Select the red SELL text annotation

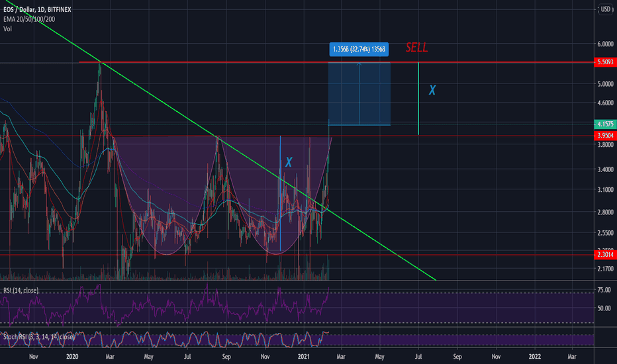[x=416, y=48]
